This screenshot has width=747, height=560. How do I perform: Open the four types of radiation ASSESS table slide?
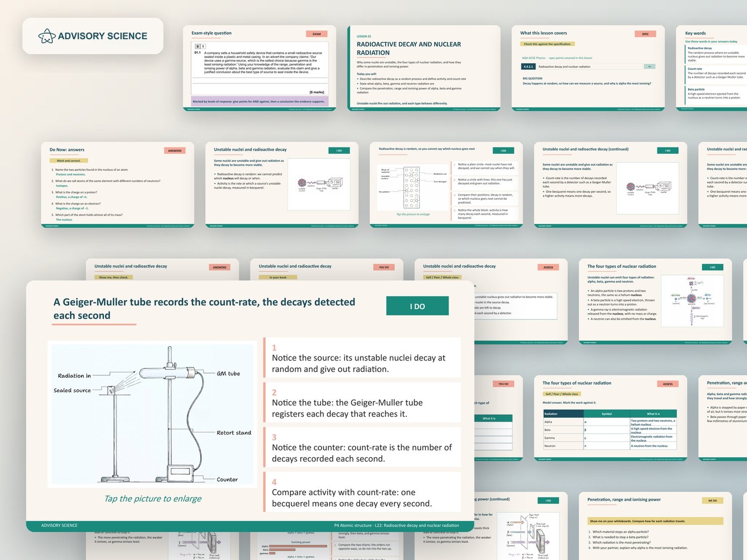click(x=611, y=418)
